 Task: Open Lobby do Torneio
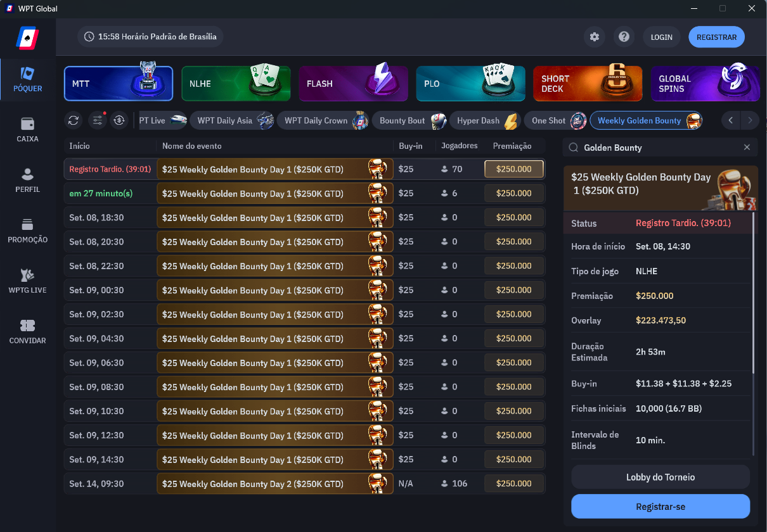click(x=660, y=477)
